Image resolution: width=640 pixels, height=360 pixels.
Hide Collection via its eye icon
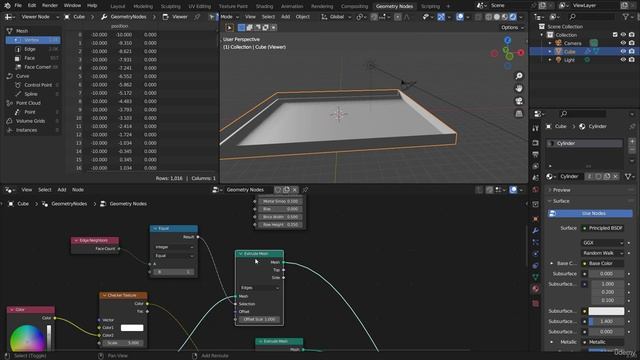click(623, 35)
